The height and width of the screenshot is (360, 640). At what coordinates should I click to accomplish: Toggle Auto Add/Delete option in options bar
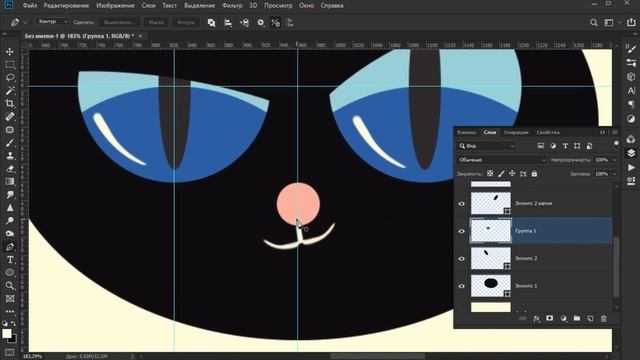coord(276,23)
